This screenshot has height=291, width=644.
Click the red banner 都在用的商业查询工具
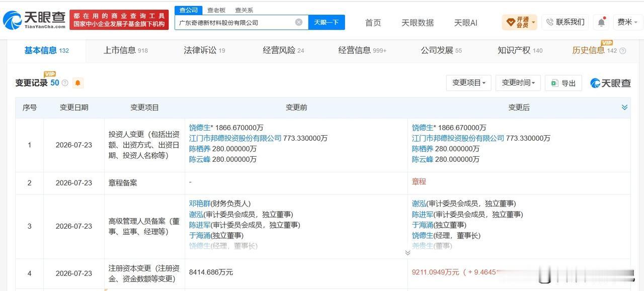119,20
